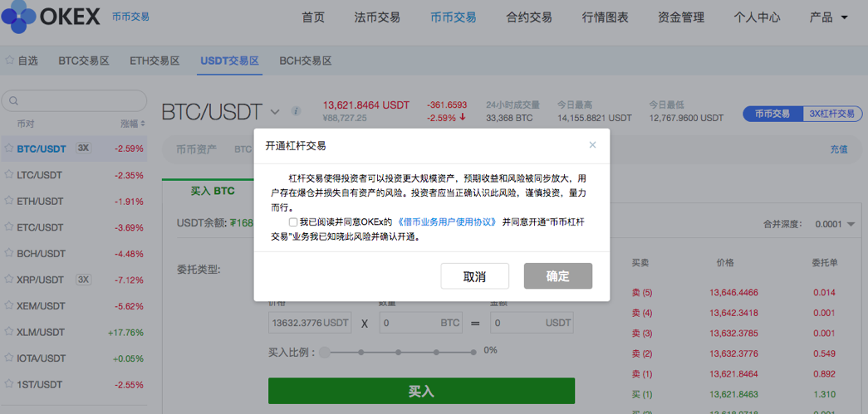The width and height of the screenshot is (868, 414).
Task: Open 行情图表 in top navigation
Action: pos(606,17)
